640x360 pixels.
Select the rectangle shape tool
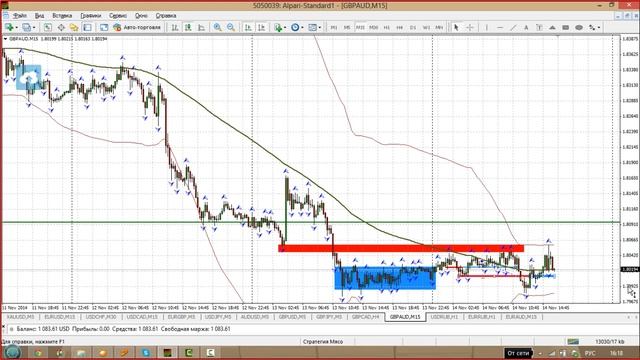(566, 27)
